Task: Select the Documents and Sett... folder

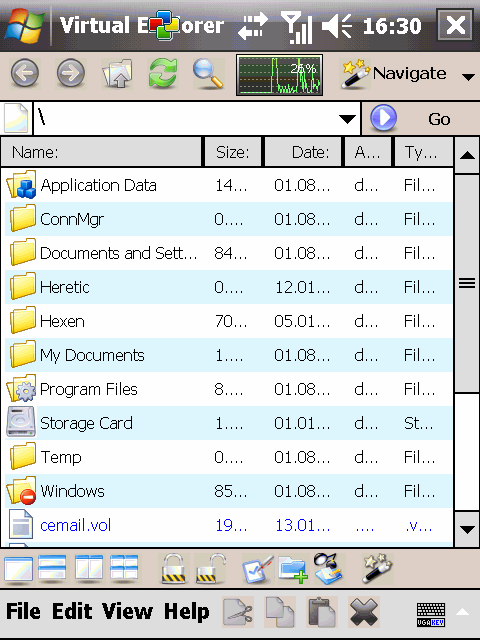Action: (x=229, y=253)
